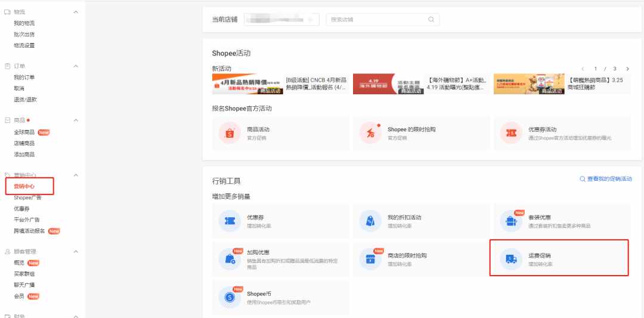The image size is (644, 318).
Task: Click the 套装优惠 card title
Action: tap(539, 217)
